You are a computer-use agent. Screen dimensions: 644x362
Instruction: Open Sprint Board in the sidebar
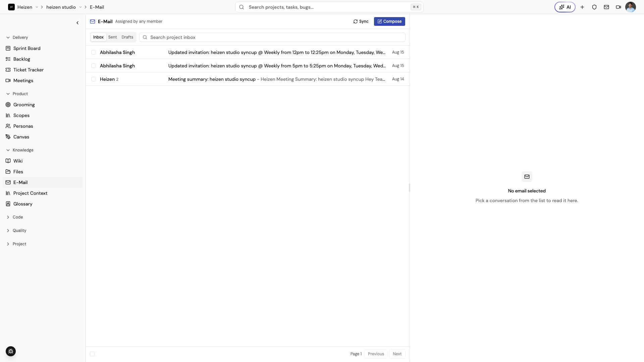43,48
